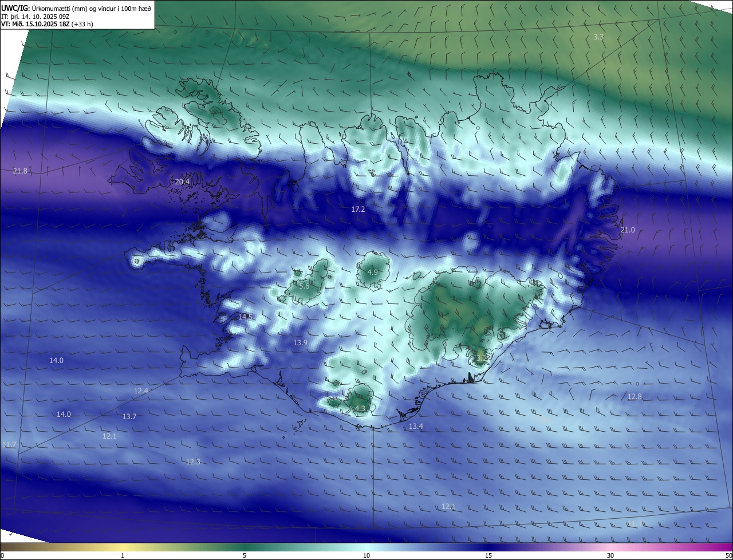Click the map value 13.7
Viewport: 733px width, 560px height.
[129, 416]
